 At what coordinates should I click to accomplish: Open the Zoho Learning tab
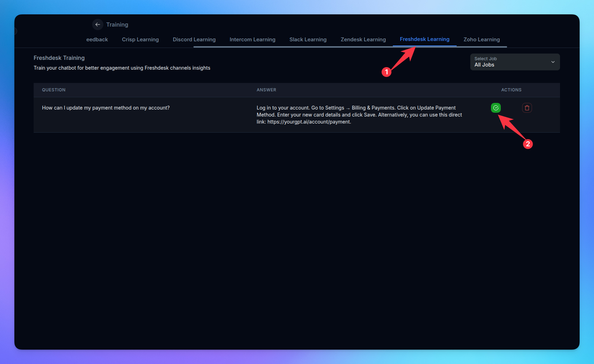point(482,40)
